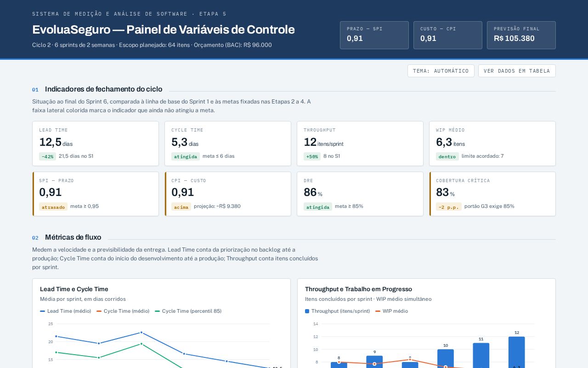Toggle the "Cycle Time (médio)" legend series
Viewport: 588px width, 368px height.
123,311
